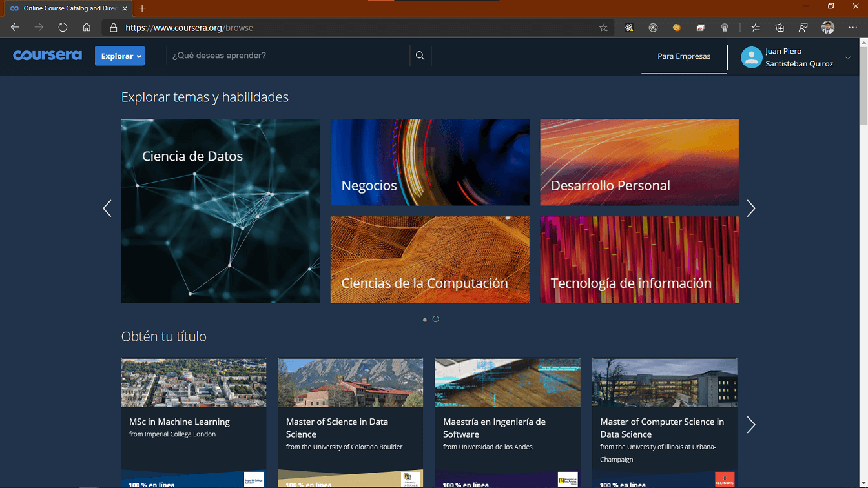Expand the Juan Piero account menu
The image size is (868, 488).
[x=848, y=58]
